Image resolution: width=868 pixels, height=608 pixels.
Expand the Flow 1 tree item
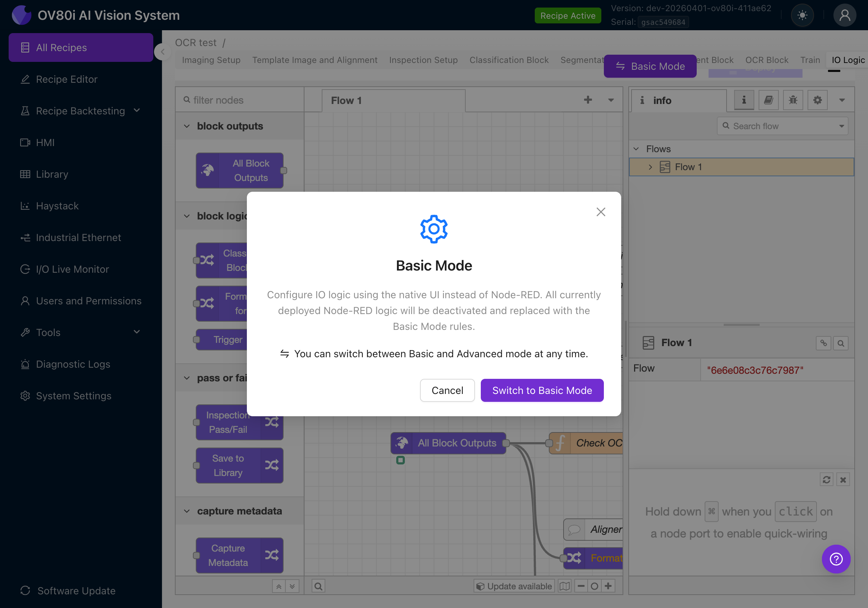[x=650, y=167]
